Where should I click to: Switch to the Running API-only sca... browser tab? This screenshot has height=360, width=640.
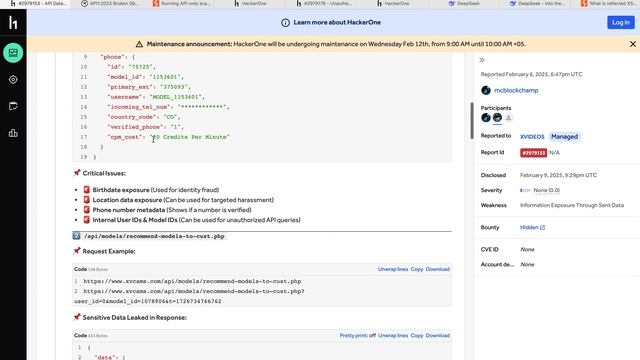182,4
